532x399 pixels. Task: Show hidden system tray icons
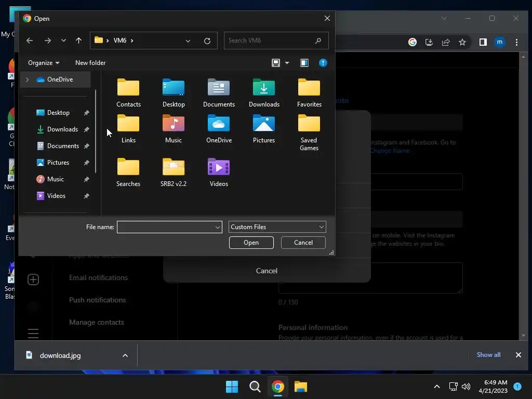click(436, 387)
